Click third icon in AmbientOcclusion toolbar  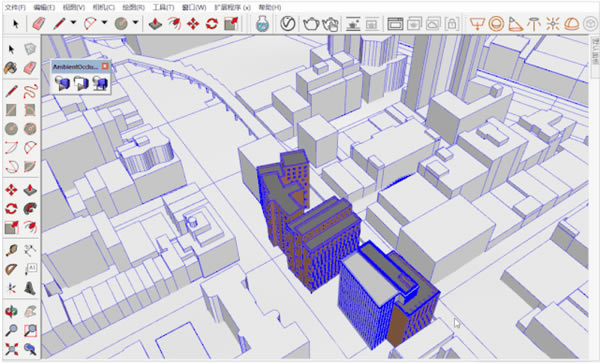(100, 83)
